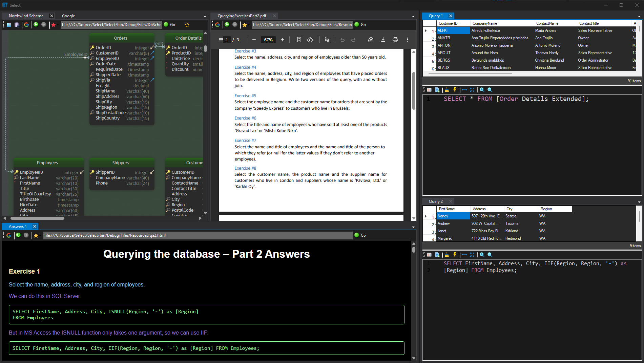Open tab list dropdown of Query 2 pane

639,202
